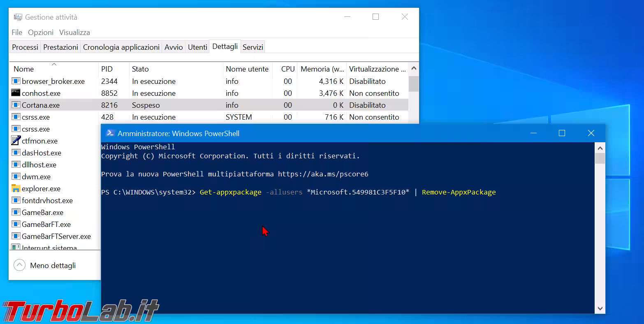Click the conhost.exe console icon

[16, 93]
